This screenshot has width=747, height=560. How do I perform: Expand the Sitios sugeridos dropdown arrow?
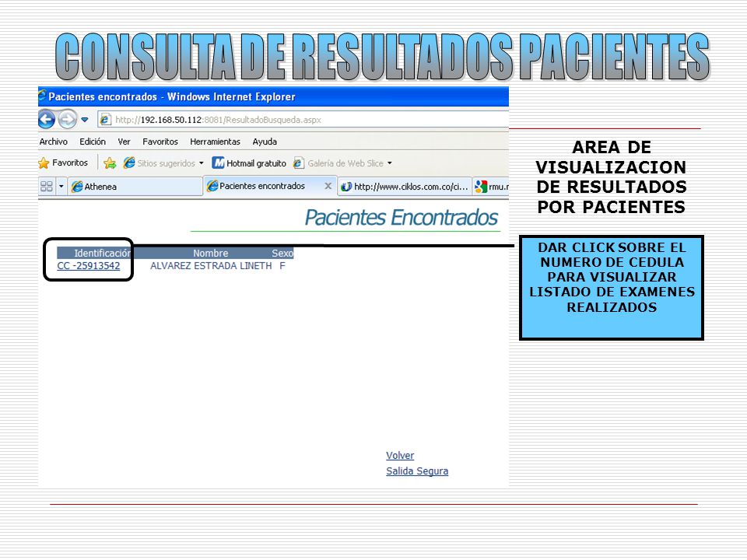pos(202,163)
